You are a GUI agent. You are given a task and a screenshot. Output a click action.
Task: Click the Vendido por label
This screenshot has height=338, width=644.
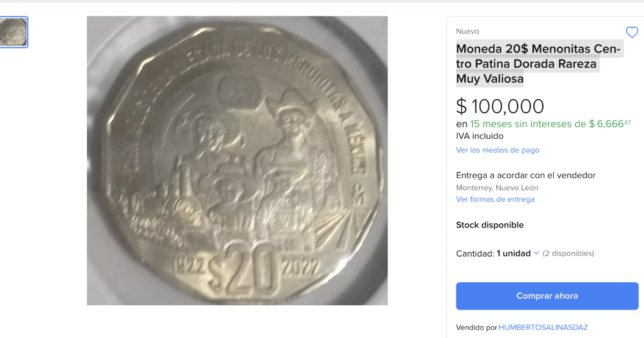tap(476, 327)
